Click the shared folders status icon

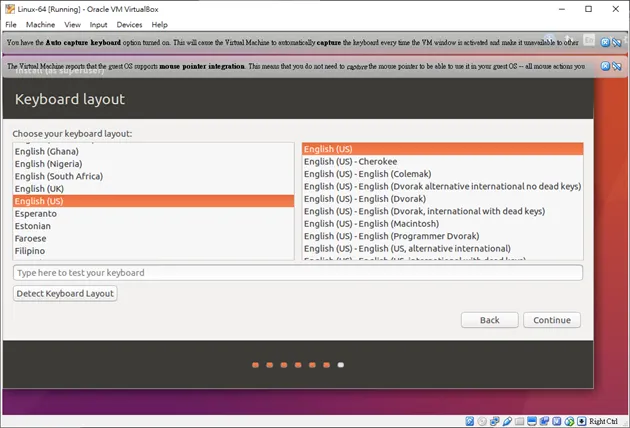(x=519, y=421)
